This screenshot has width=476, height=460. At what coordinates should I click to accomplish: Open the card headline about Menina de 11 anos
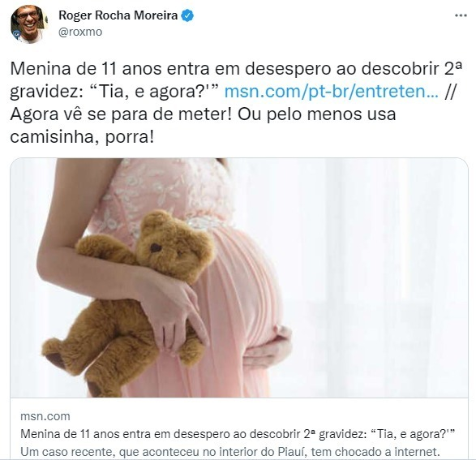pyautogui.click(x=238, y=434)
